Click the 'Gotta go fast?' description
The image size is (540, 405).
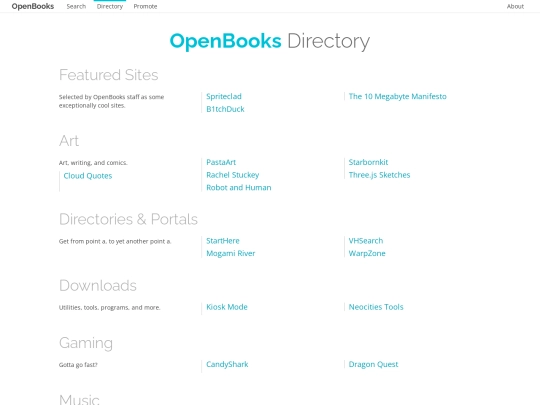78,365
